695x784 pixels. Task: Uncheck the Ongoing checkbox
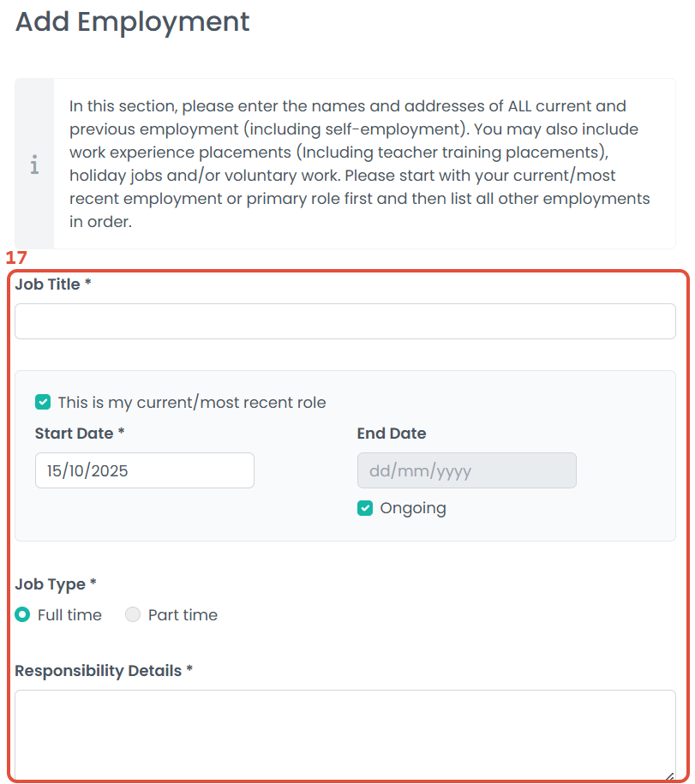(x=365, y=508)
